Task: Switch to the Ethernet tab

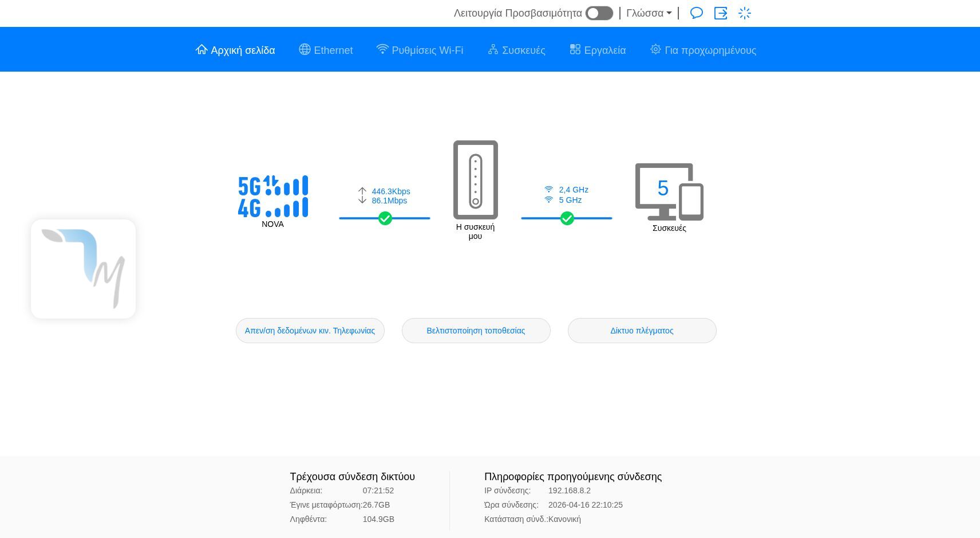Action: click(x=326, y=50)
